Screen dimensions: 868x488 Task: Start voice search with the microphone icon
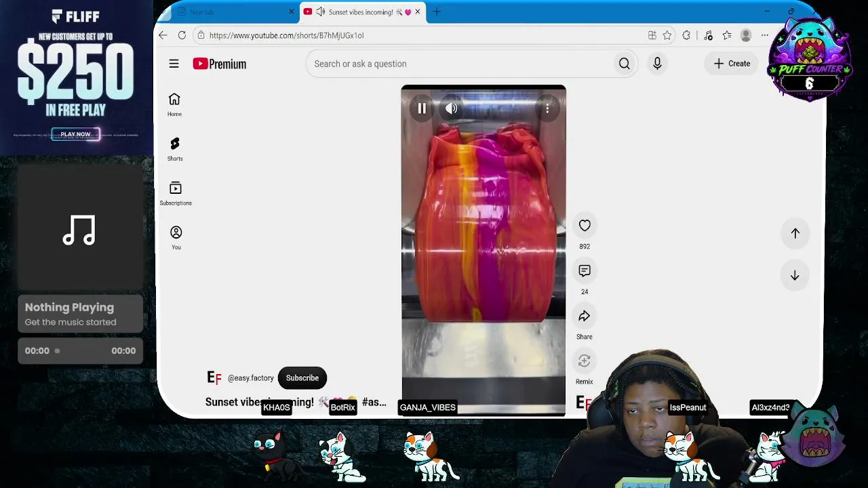point(657,64)
